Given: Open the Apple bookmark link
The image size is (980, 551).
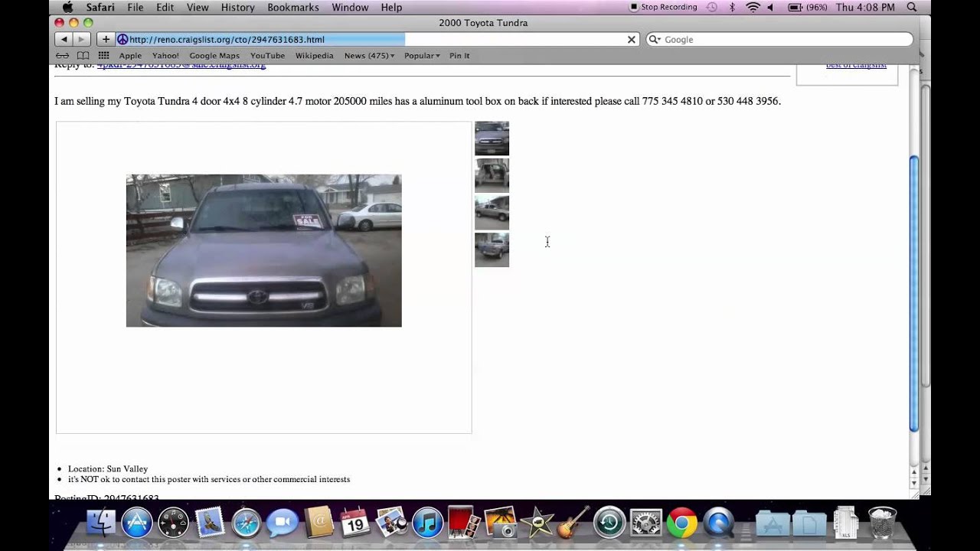Looking at the screenshot, I should (x=130, y=55).
